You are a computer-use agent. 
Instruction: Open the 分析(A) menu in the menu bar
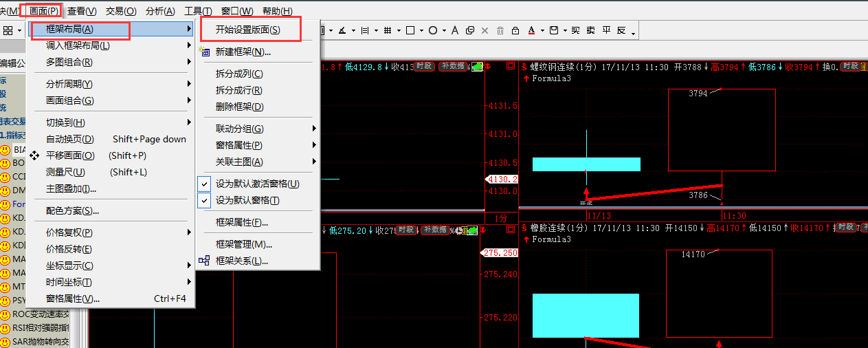pos(159,11)
